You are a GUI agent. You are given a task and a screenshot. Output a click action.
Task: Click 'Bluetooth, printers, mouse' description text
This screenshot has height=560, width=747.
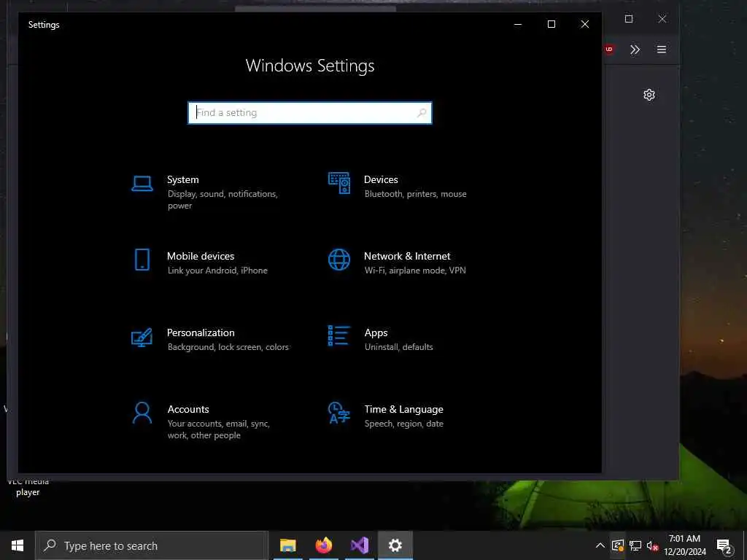(x=415, y=194)
